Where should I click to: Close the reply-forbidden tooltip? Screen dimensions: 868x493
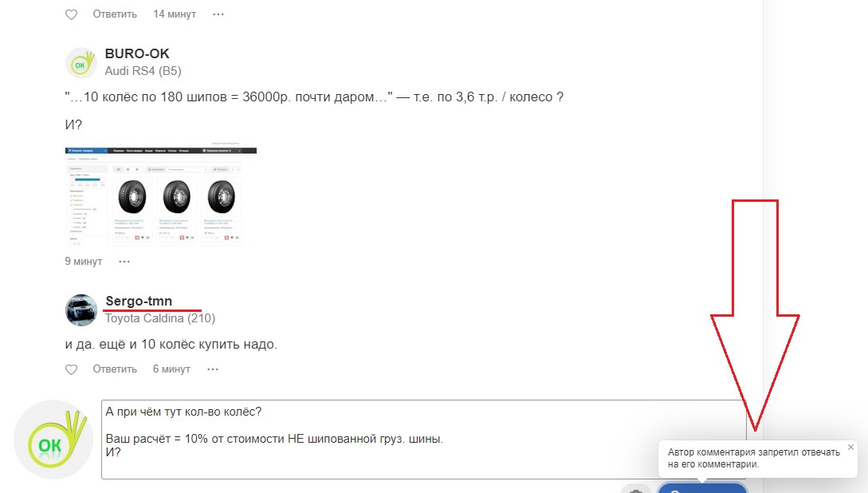click(x=850, y=447)
